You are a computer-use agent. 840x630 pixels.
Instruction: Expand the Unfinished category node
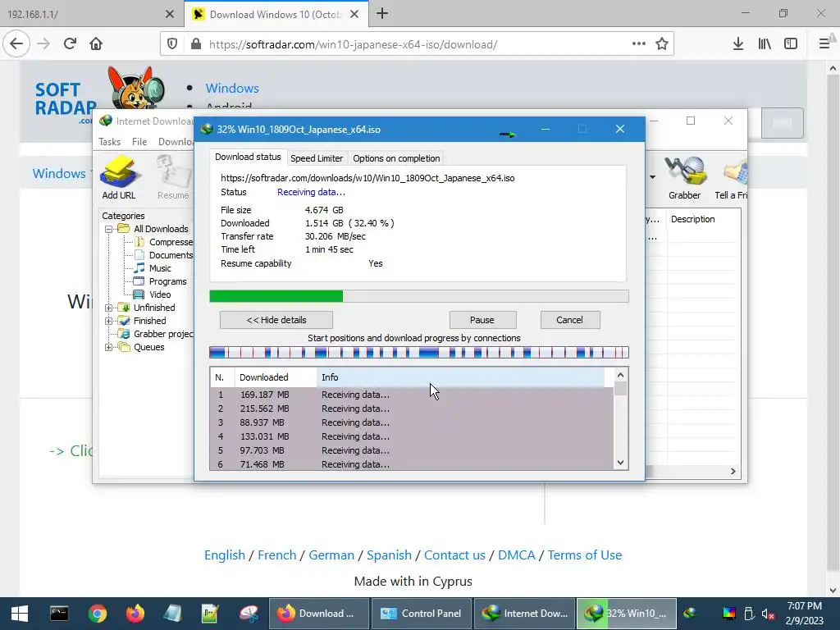tap(109, 308)
